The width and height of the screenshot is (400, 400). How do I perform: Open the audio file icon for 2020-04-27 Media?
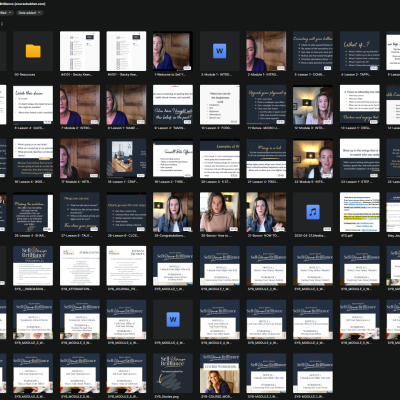pos(313,212)
